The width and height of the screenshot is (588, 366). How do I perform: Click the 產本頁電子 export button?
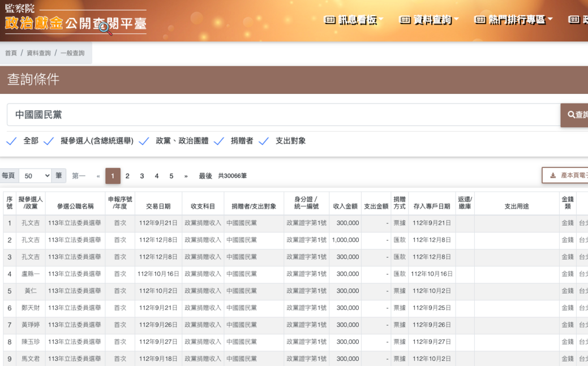tap(565, 175)
